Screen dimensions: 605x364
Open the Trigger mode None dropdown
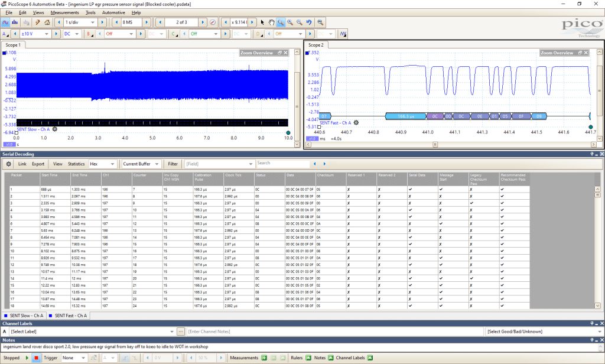point(83,358)
